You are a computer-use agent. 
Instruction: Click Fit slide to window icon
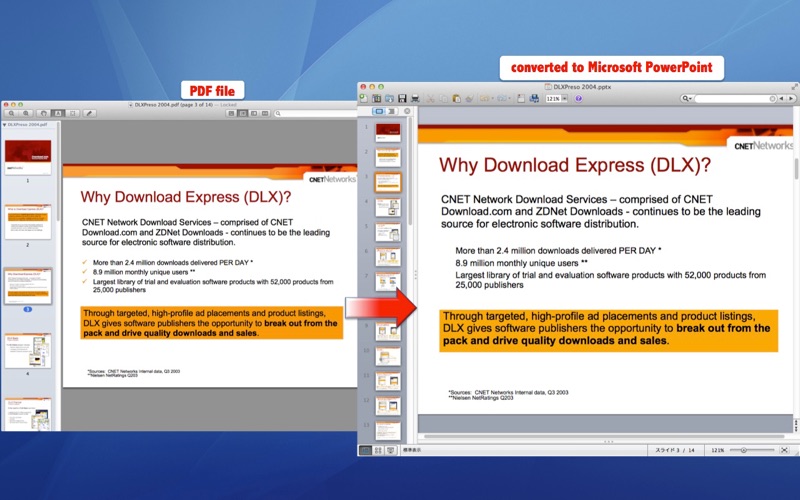coord(784,450)
